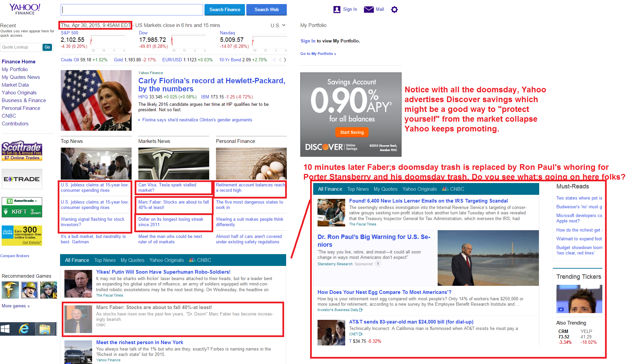Click Sign In to view portfolio link
This screenshot has height=364, width=631.
point(308,41)
